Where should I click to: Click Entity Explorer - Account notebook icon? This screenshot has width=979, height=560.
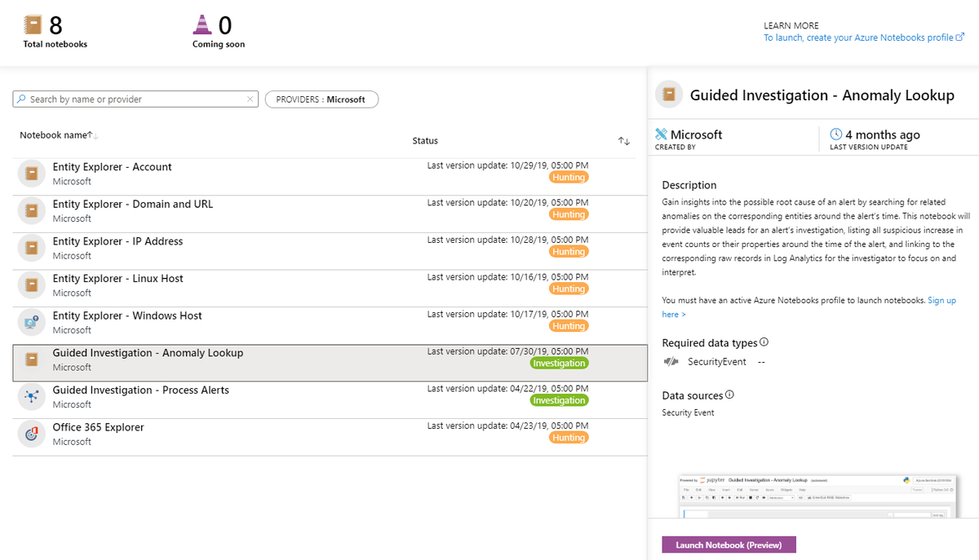click(x=31, y=174)
